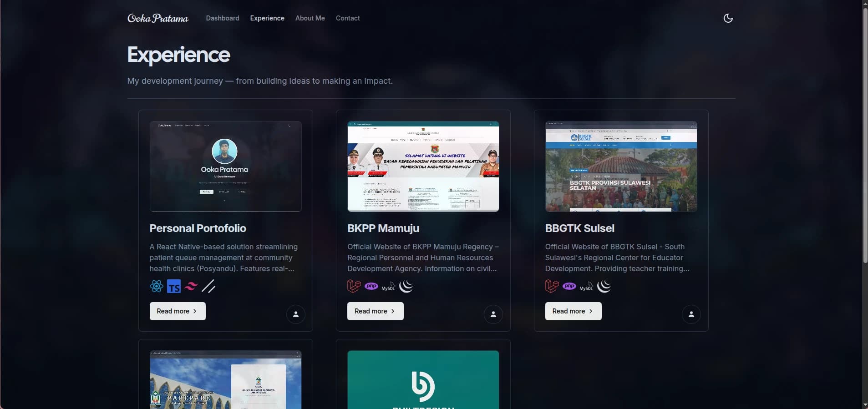Click the PHP icon on BKPP Mamuju card

click(x=371, y=286)
